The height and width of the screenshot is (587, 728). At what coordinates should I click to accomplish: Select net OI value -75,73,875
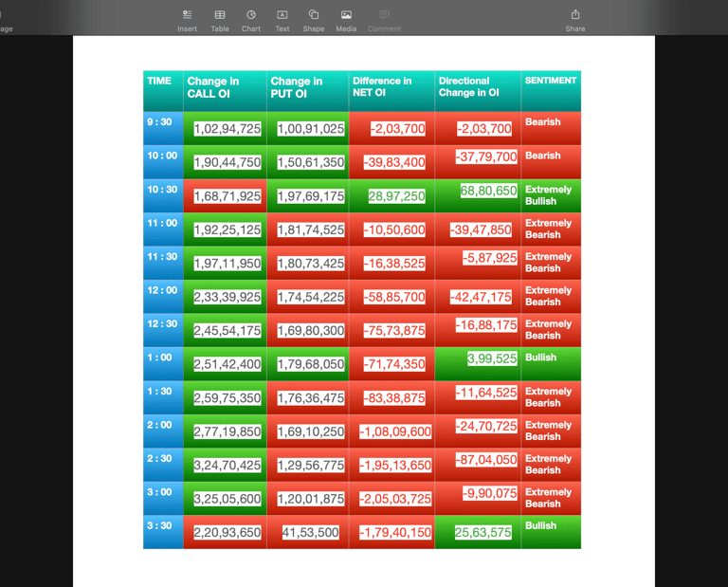click(x=394, y=331)
